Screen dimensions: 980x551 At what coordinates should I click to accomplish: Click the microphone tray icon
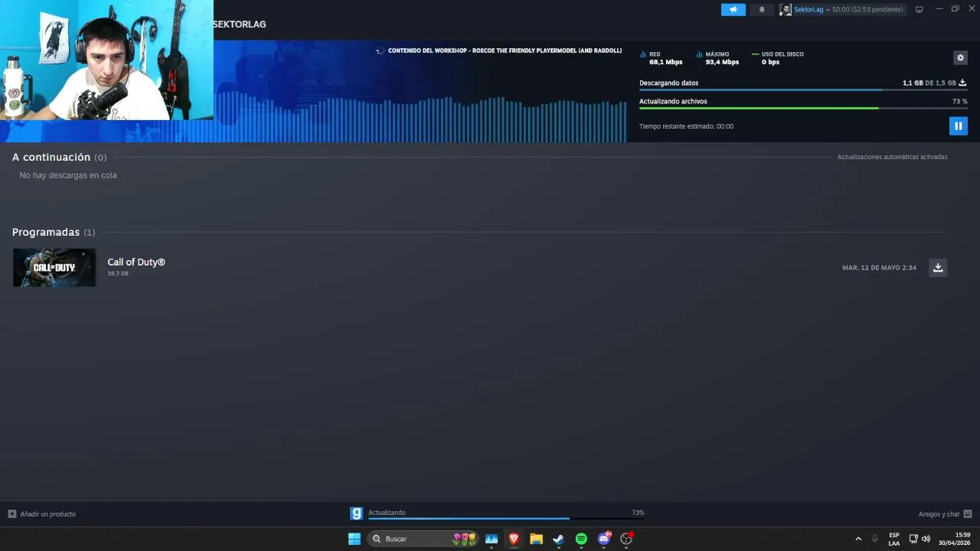tap(874, 539)
